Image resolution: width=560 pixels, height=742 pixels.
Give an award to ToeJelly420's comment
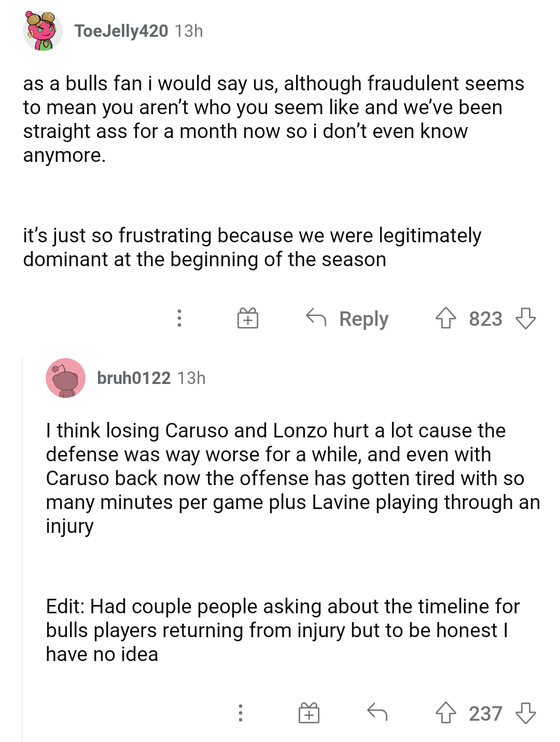coord(248,318)
